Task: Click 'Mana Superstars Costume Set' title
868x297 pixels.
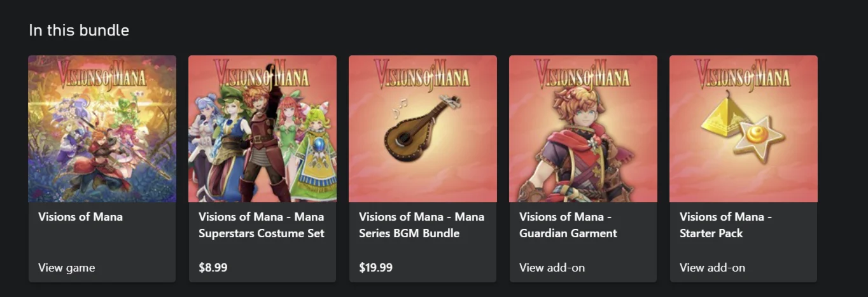Action: 261,225
